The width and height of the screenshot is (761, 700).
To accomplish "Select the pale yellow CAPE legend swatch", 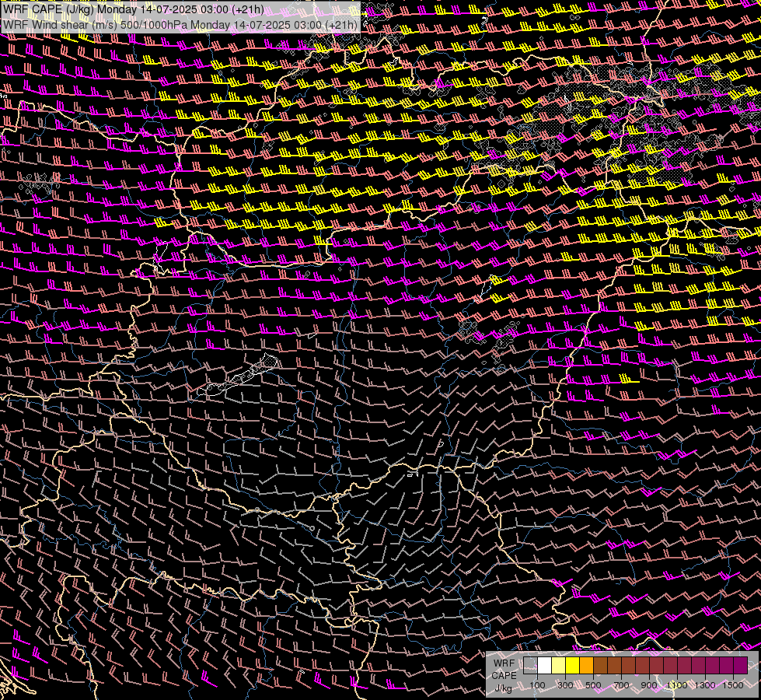I will 559,665.
